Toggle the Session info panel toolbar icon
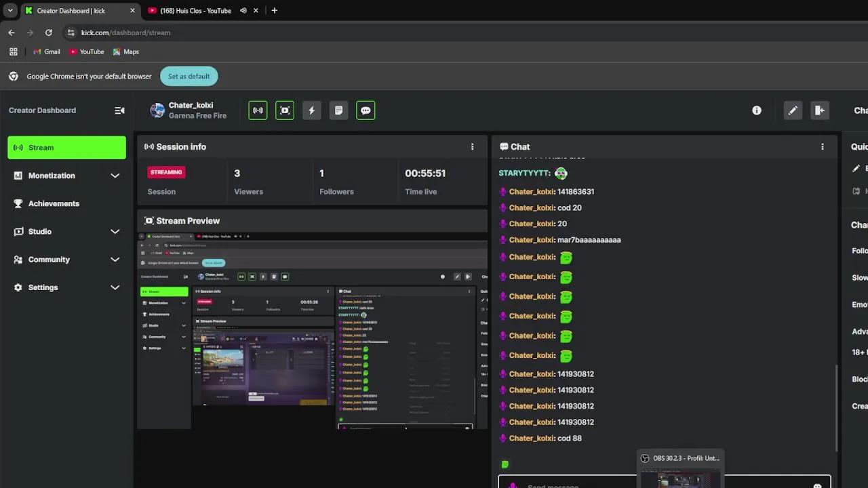This screenshot has height=488, width=868. tap(258, 110)
